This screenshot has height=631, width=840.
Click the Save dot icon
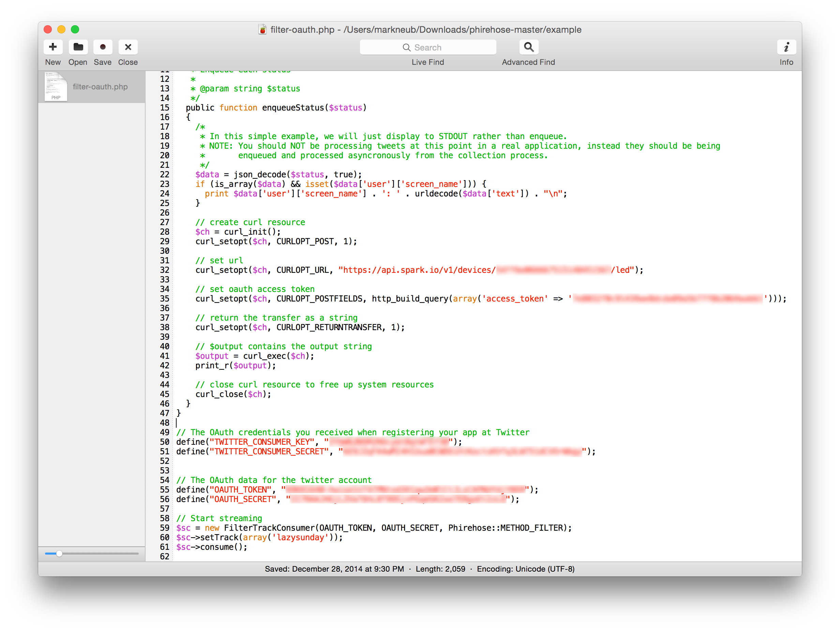coord(103,47)
